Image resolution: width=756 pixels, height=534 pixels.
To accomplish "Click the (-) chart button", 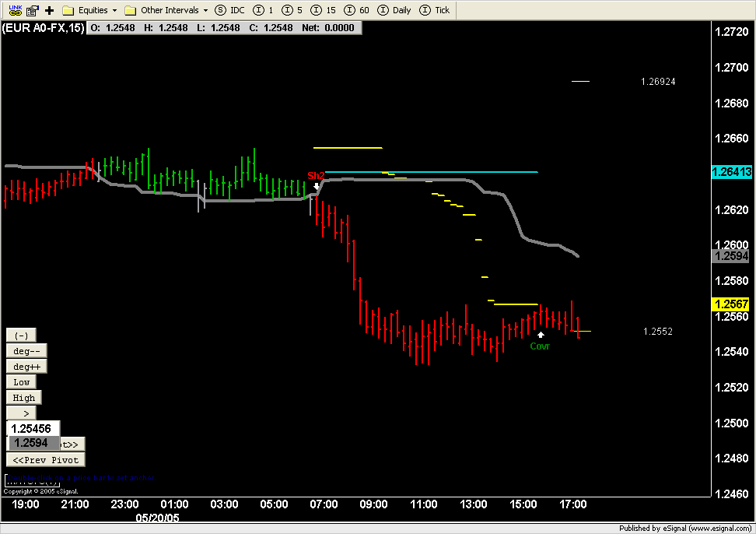I will [21, 336].
